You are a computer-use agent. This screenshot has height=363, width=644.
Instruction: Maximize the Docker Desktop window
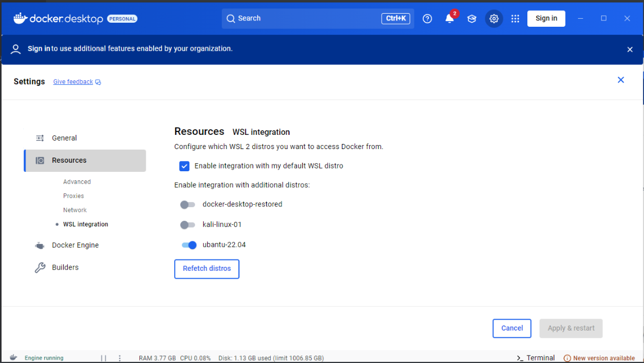[604, 18]
